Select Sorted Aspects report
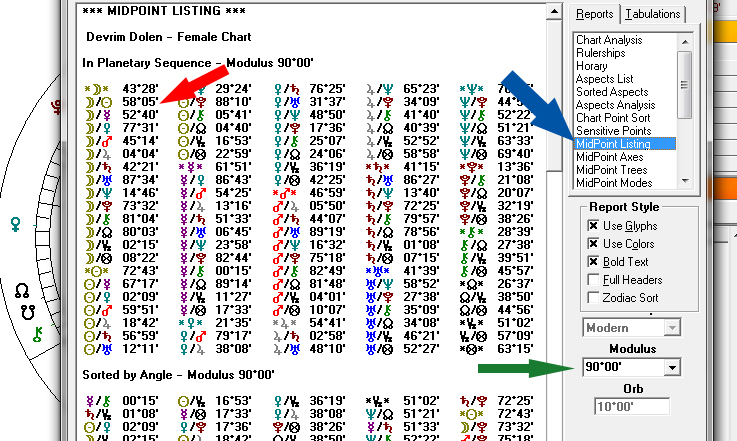The width and height of the screenshot is (737, 441). coord(612,92)
